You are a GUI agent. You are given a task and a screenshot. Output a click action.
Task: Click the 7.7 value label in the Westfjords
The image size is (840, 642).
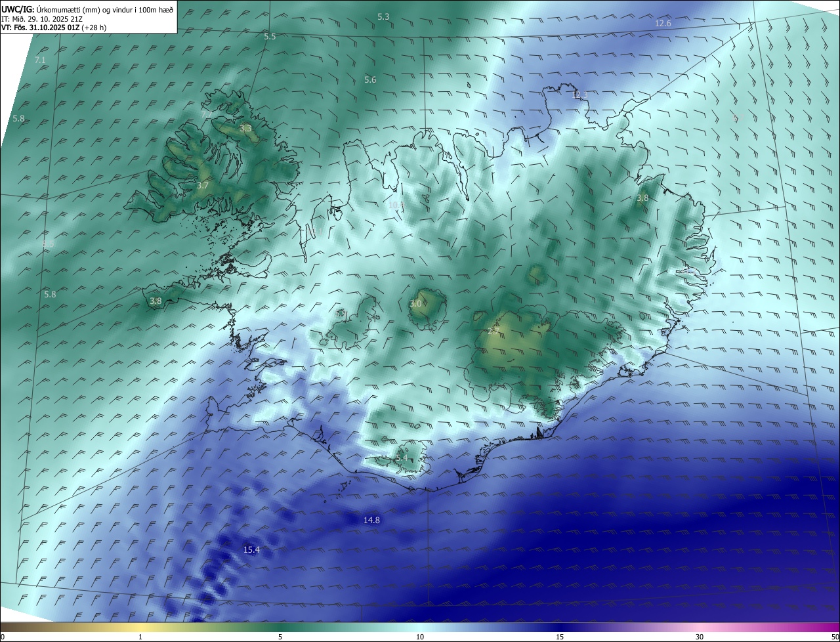(206, 114)
